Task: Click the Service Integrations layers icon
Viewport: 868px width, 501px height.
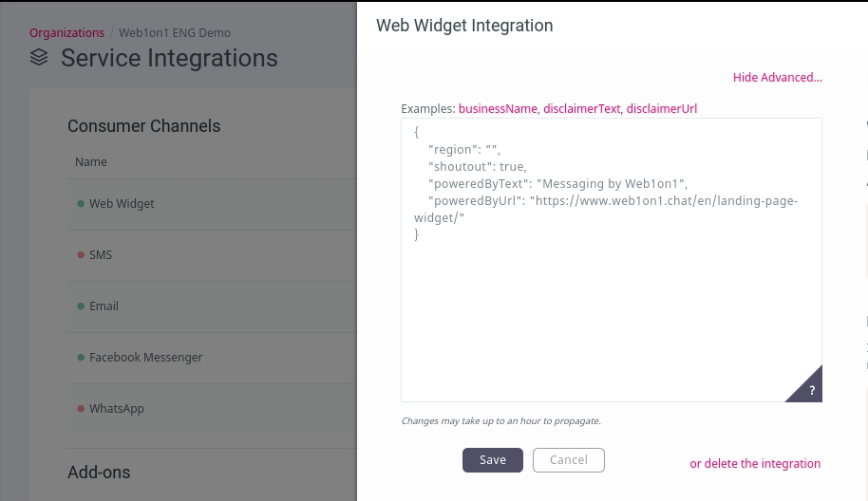Action: tap(39, 57)
